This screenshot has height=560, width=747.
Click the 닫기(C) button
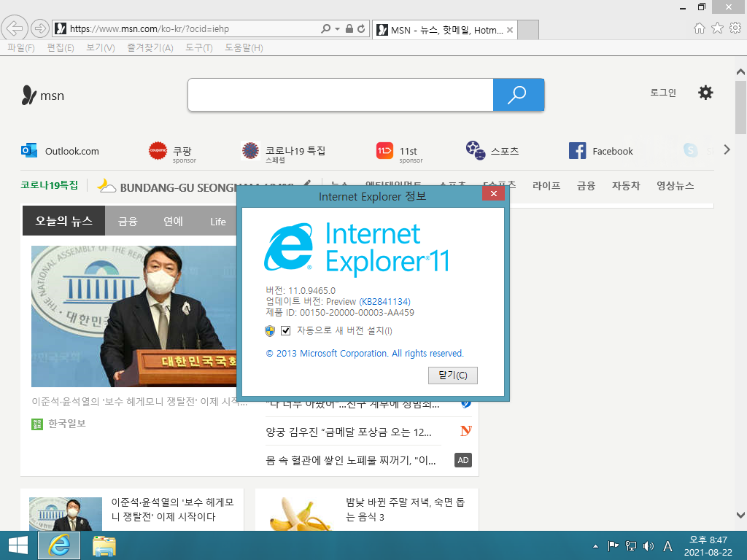(x=452, y=376)
